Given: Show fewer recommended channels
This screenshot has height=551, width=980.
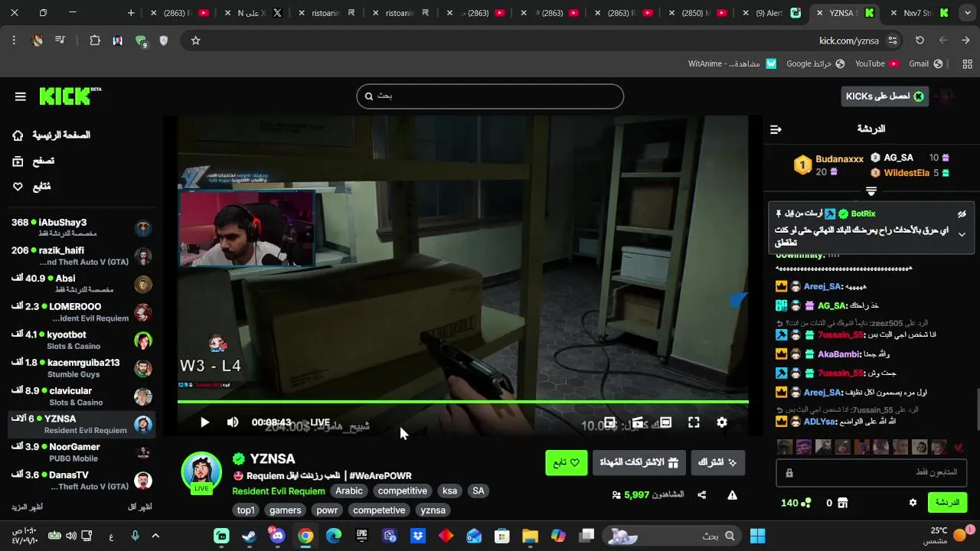Looking at the screenshot, I should tap(139, 507).
